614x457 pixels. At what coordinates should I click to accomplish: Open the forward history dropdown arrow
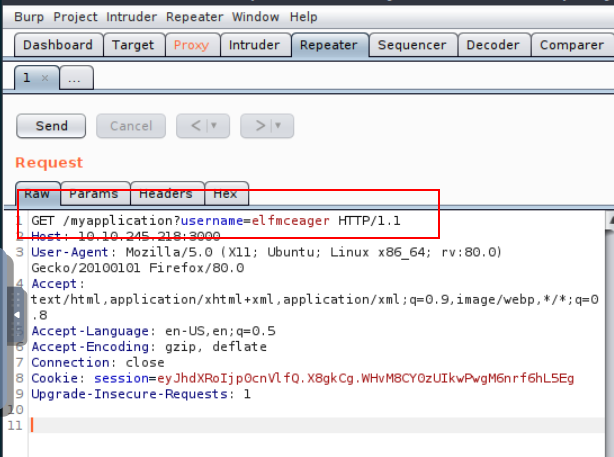tap(279, 126)
